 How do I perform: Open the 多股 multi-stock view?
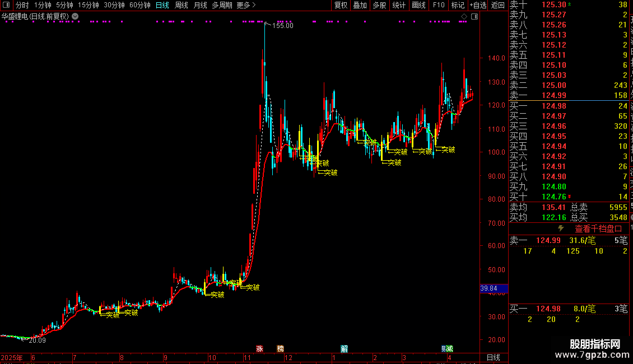click(x=379, y=5)
